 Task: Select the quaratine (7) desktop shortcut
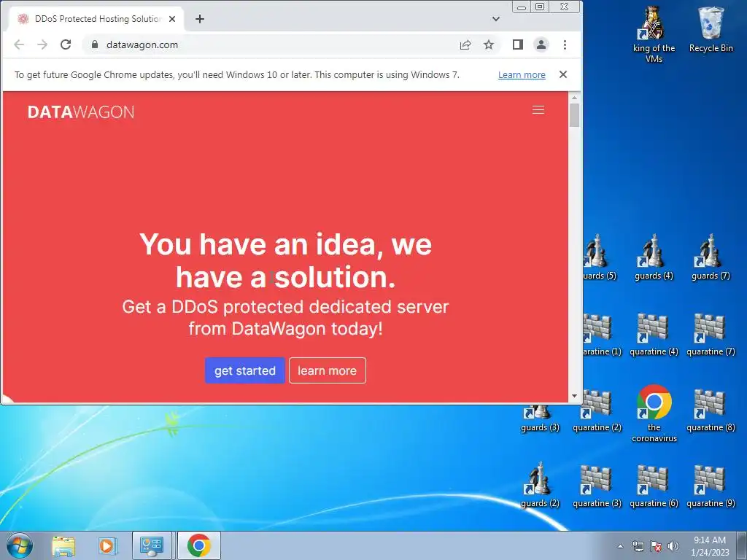coord(711,334)
